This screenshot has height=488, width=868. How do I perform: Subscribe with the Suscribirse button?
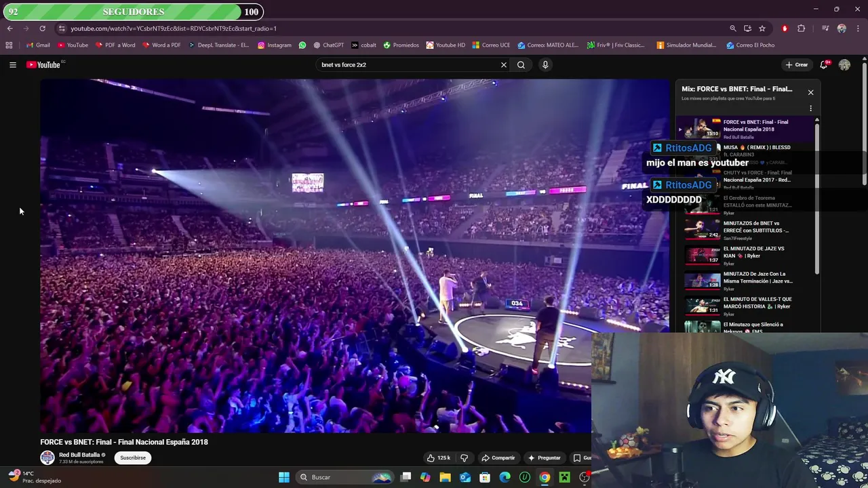[133, 458]
